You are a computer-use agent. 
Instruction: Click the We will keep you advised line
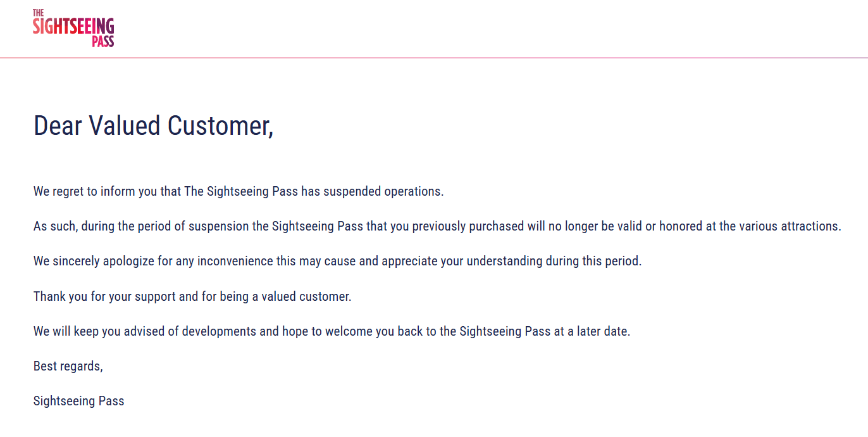click(x=332, y=331)
